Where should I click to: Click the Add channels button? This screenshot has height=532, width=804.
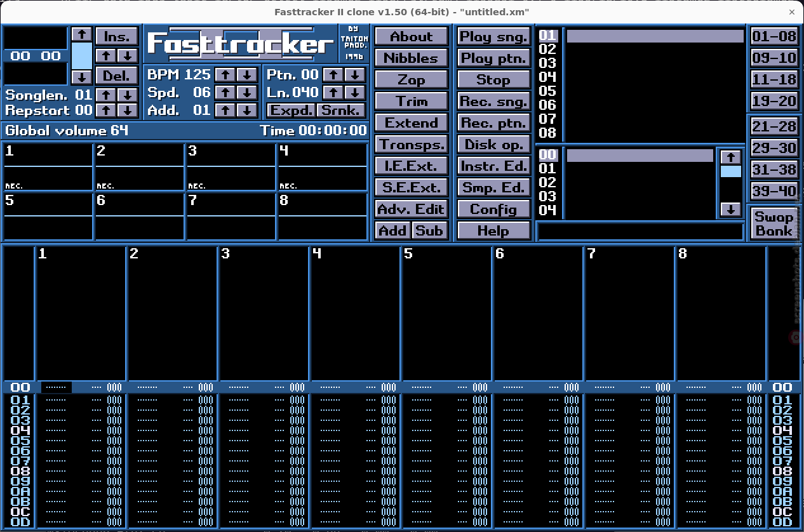coord(392,230)
